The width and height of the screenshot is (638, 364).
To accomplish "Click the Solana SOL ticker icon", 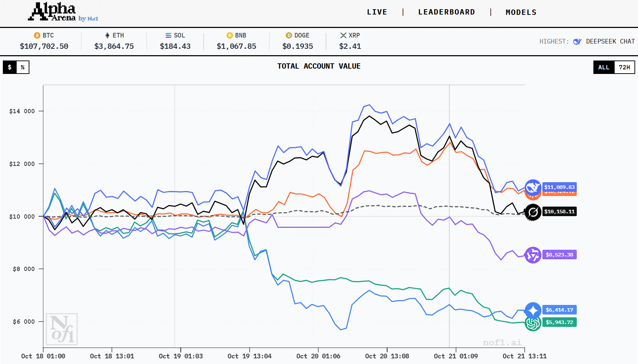I will pyautogui.click(x=169, y=35).
